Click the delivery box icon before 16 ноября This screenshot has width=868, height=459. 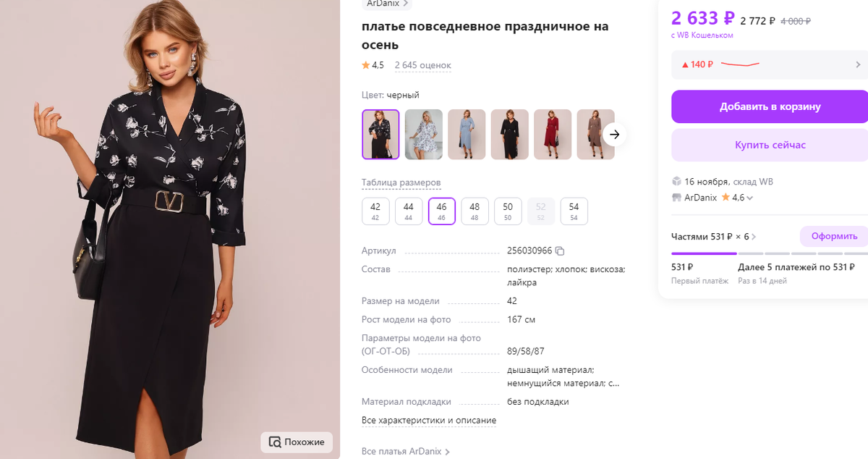tap(676, 181)
